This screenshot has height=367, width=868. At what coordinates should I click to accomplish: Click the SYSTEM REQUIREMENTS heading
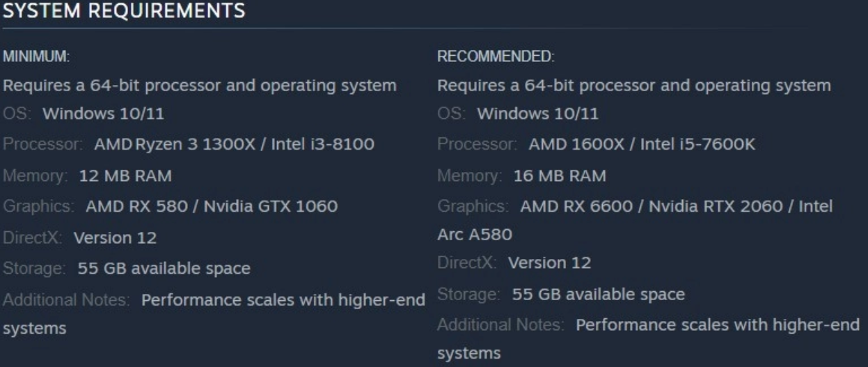[125, 10]
